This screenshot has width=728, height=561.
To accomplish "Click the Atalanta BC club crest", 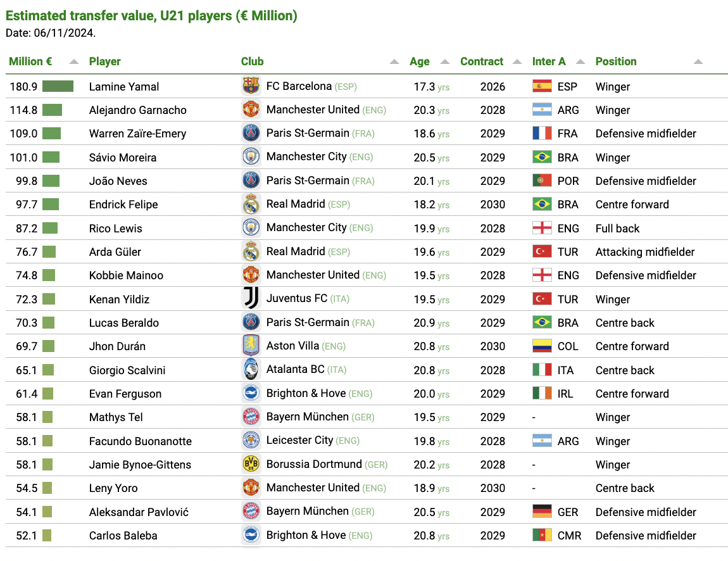I will 251,369.
